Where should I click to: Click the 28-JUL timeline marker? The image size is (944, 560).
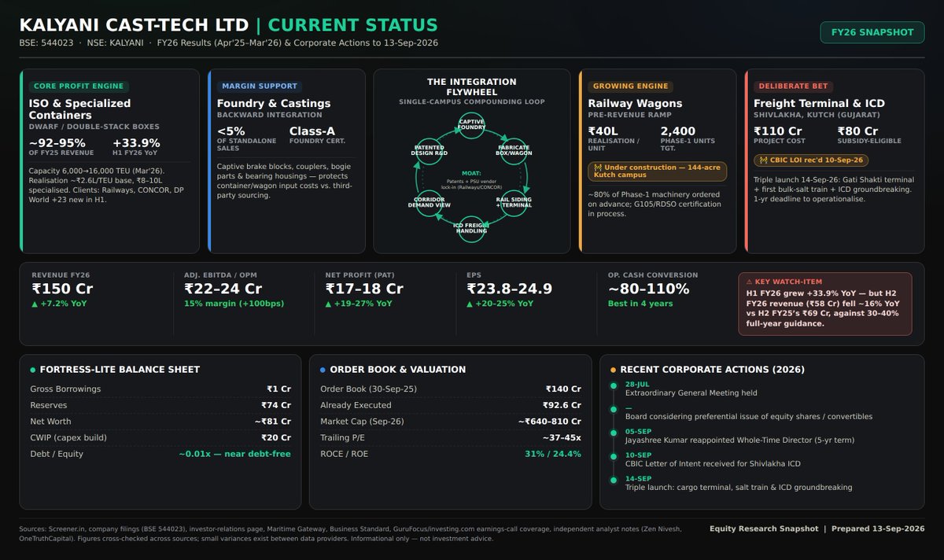[614, 385]
